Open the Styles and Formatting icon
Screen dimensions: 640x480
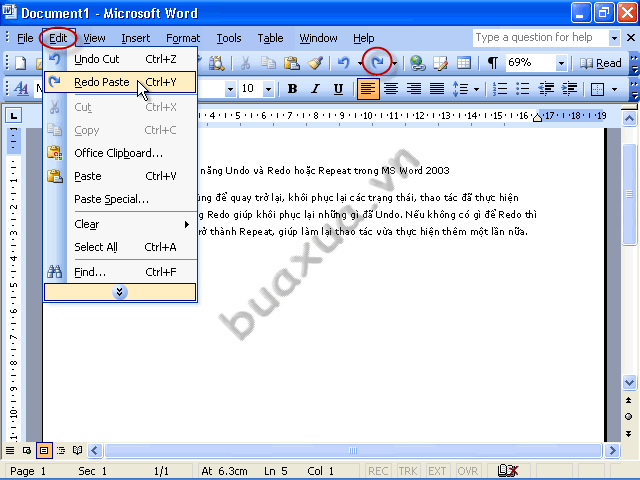(x=21, y=89)
